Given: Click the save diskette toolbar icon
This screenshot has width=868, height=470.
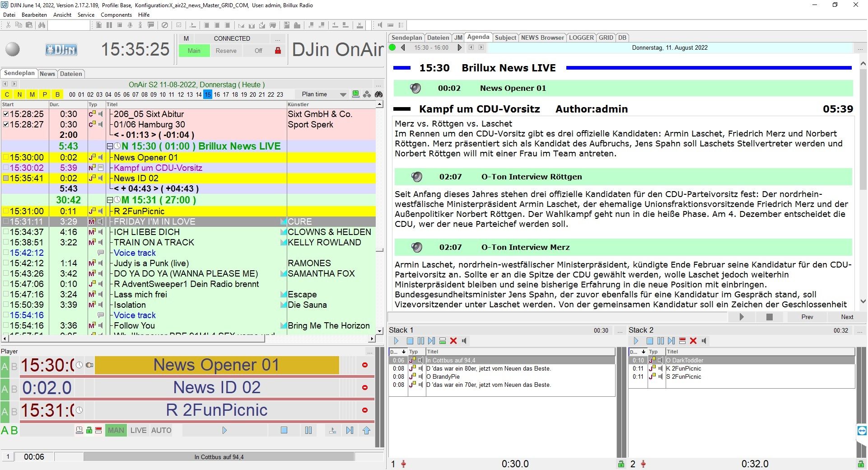Looking at the screenshot, I should (287, 25).
